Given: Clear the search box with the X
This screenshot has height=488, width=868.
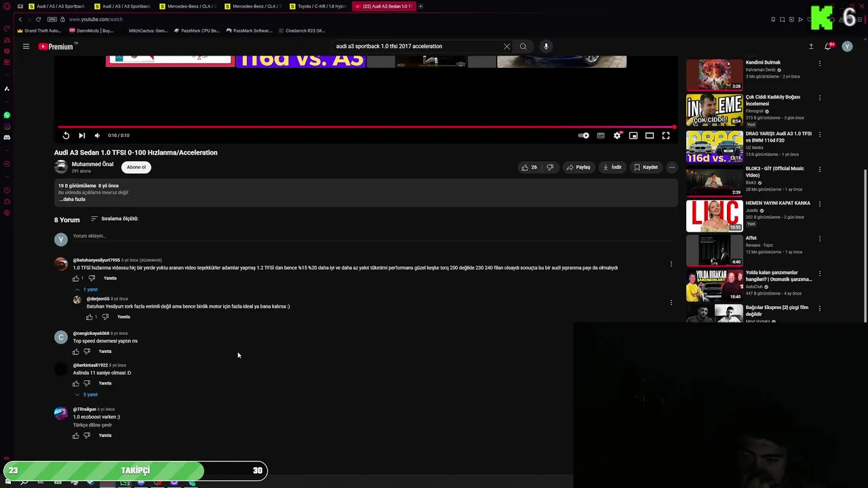Looking at the screenshot, I should point(507,46).
